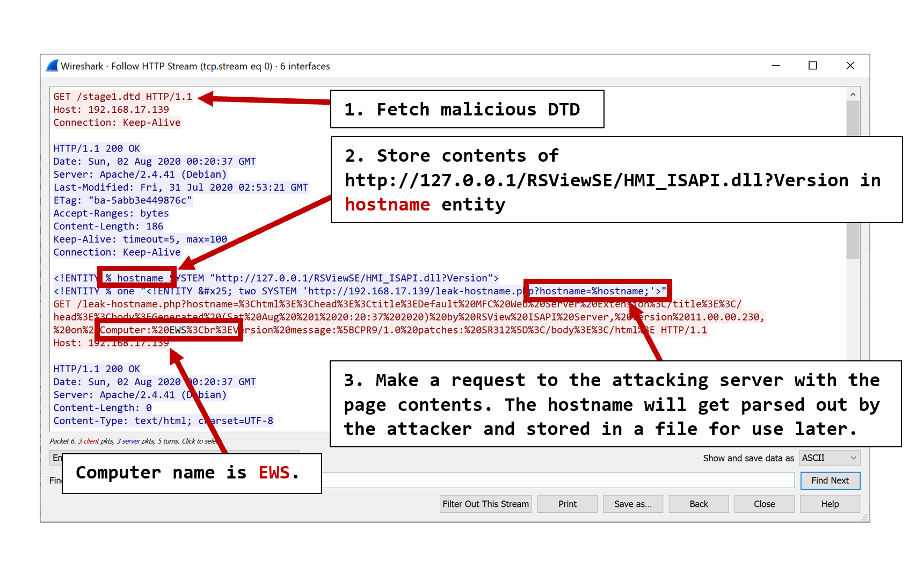Screen dimensions: 924x573
Task: Click the scroll up arrow of stream view
Action: [x=853, y=95]
